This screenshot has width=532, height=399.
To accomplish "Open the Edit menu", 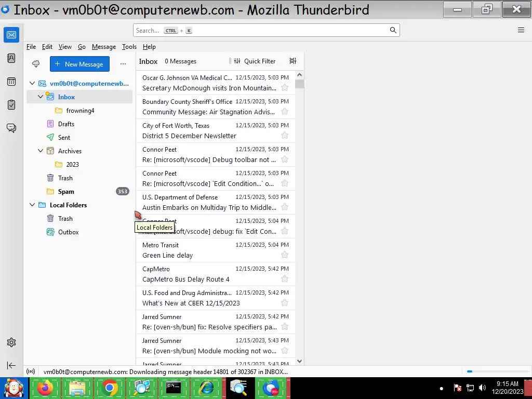I will click(47, 47).
